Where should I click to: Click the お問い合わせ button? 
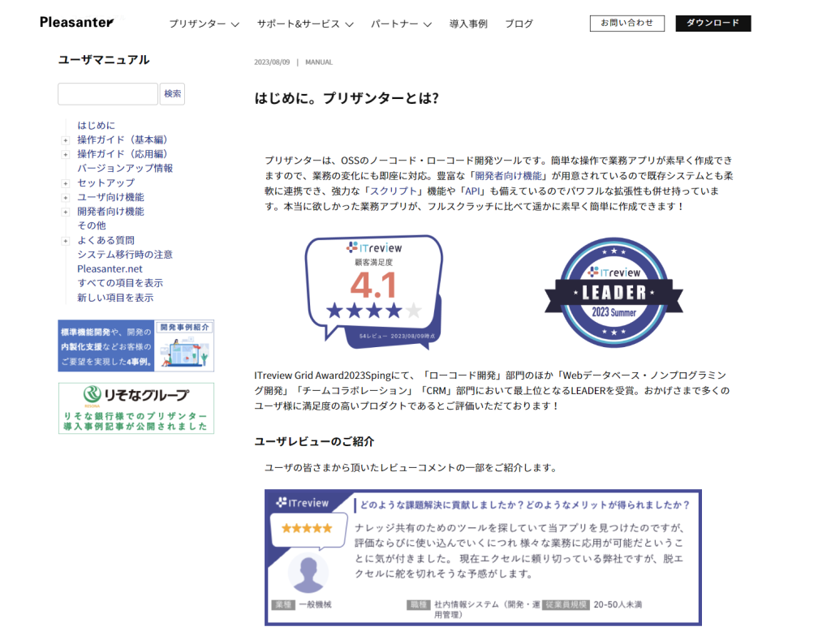pyautogui.click(x=627, y=24)
